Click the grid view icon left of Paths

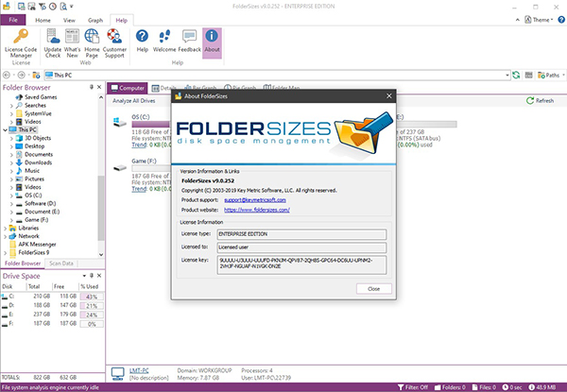tap(528, 76)
